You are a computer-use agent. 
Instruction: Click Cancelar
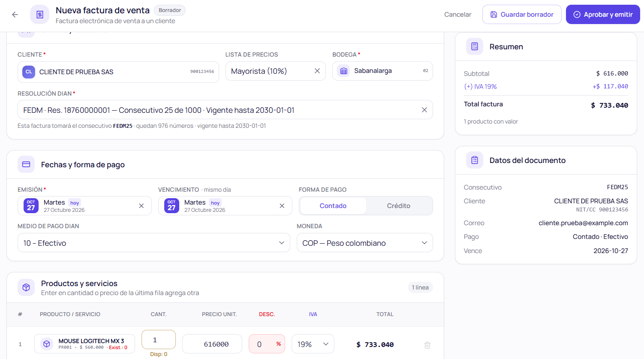click(x=457, y=15)
